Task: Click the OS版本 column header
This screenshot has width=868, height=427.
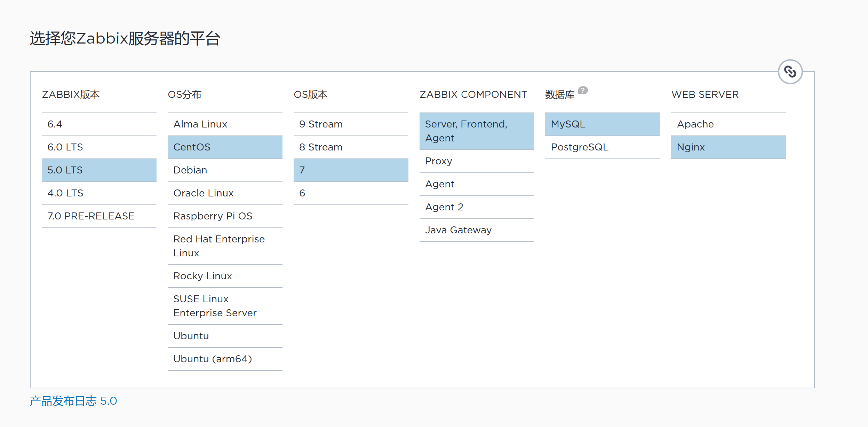Action: (x=311, y=94)
